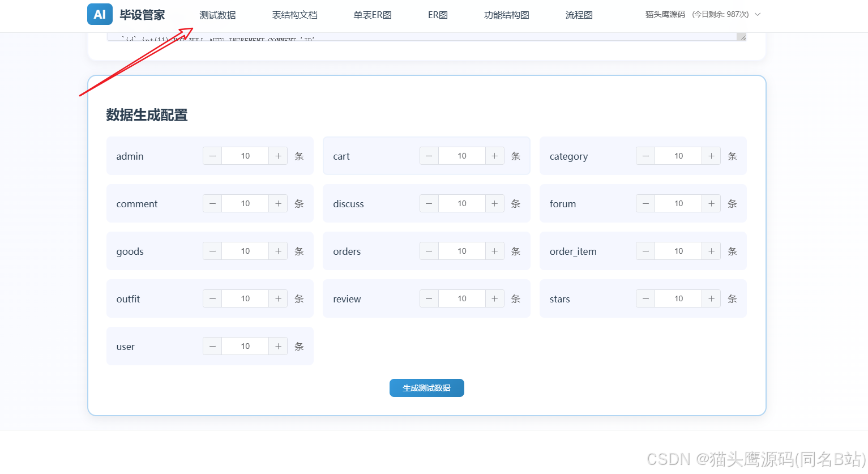Decrease the user row count
Screen dimensions: 868x474
(x=212, y=346)
